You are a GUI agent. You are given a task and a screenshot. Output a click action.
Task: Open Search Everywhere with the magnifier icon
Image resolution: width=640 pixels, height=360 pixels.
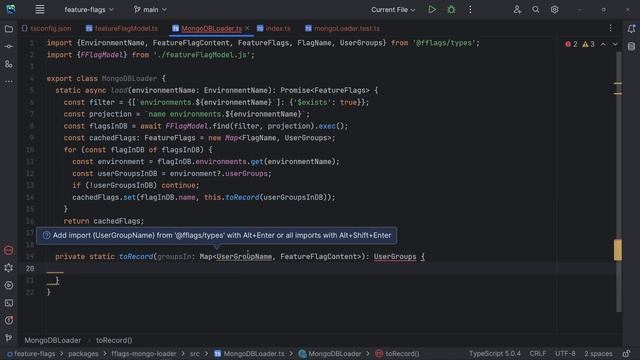(x=536, y=9)
